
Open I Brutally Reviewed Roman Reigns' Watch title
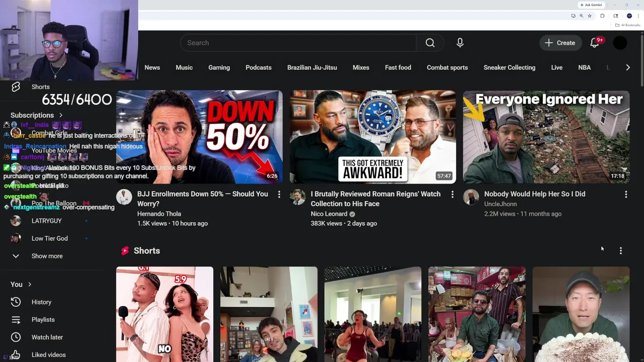coord(375,199)
